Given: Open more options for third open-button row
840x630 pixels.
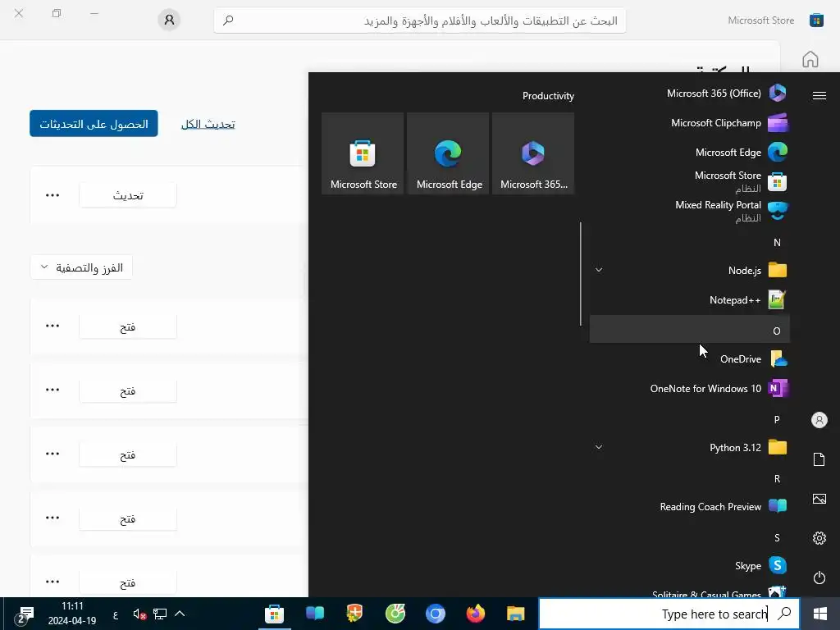Looking at the screenshot, I should (52, 454).
